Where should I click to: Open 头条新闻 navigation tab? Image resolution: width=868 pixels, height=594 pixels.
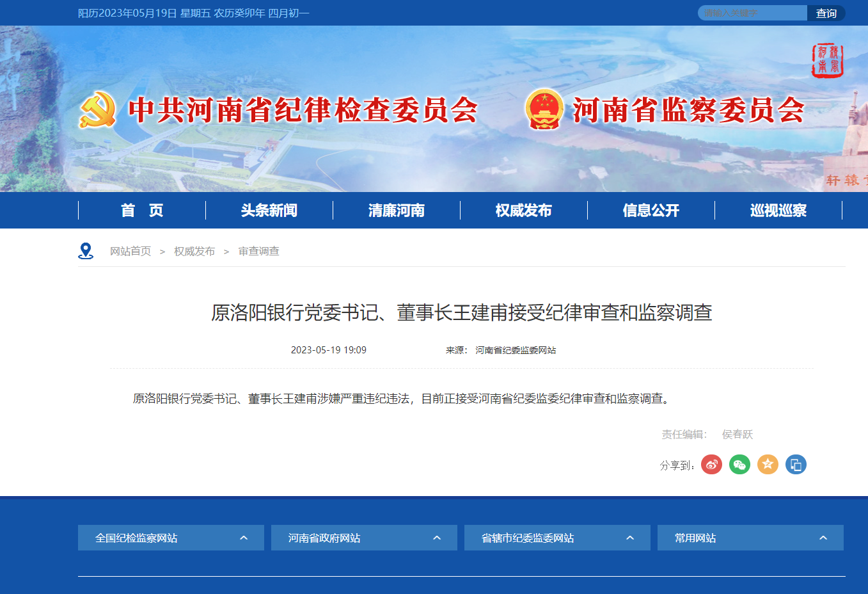[x=269, y=211]
